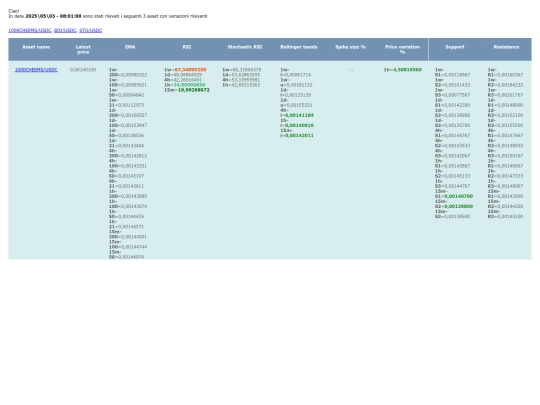Click the 15m R3 resistance value

(x=509, y=216)
